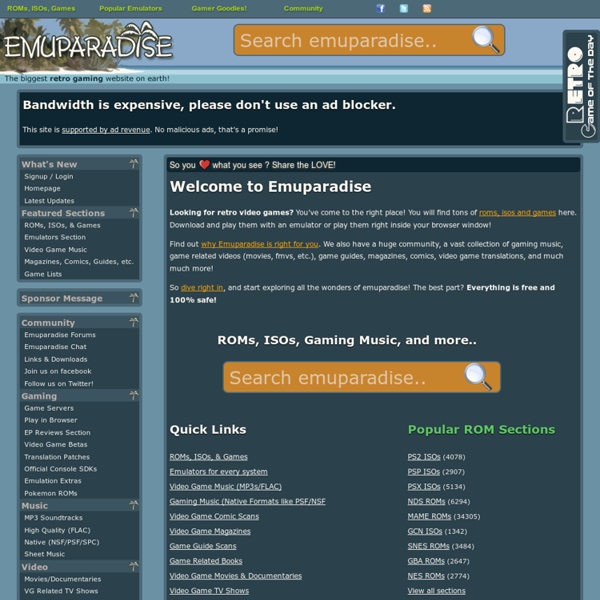The height and width of the screenshot is (600, 600).
Task: Go to Homepage sidebar link
Action: (42, 188)
